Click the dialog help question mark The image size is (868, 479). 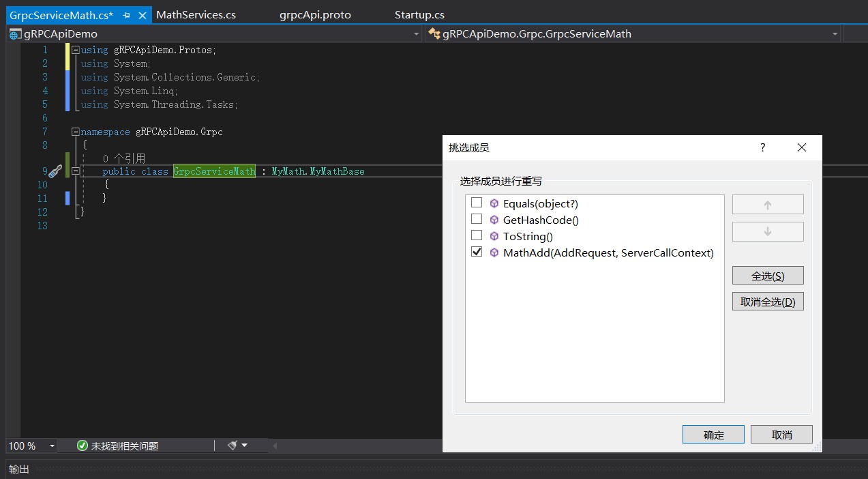(762, 147)
